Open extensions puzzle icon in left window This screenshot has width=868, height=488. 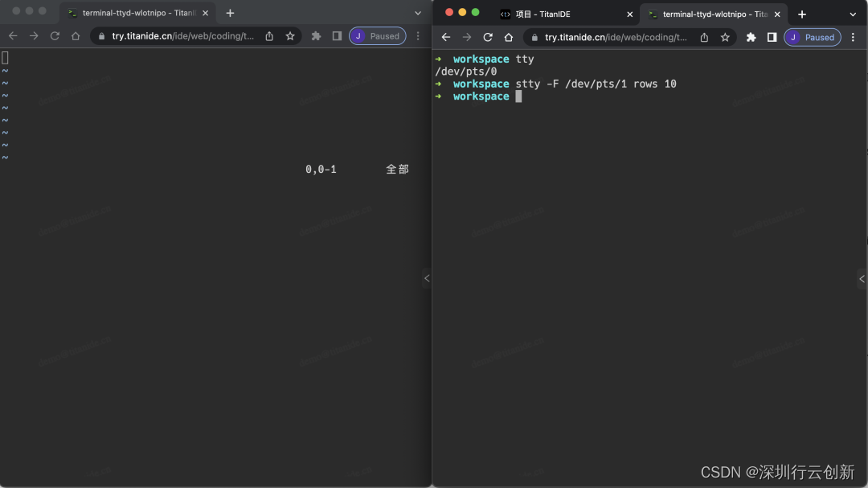pos(316,36)
